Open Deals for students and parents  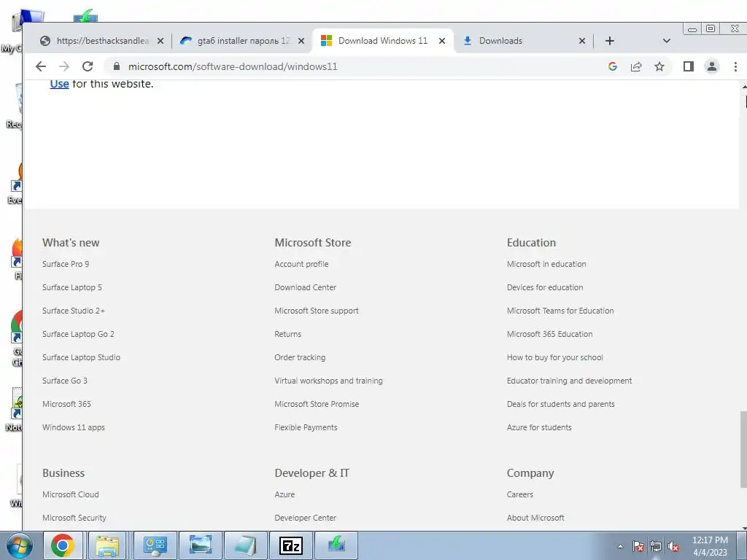[x=561, y=404]
